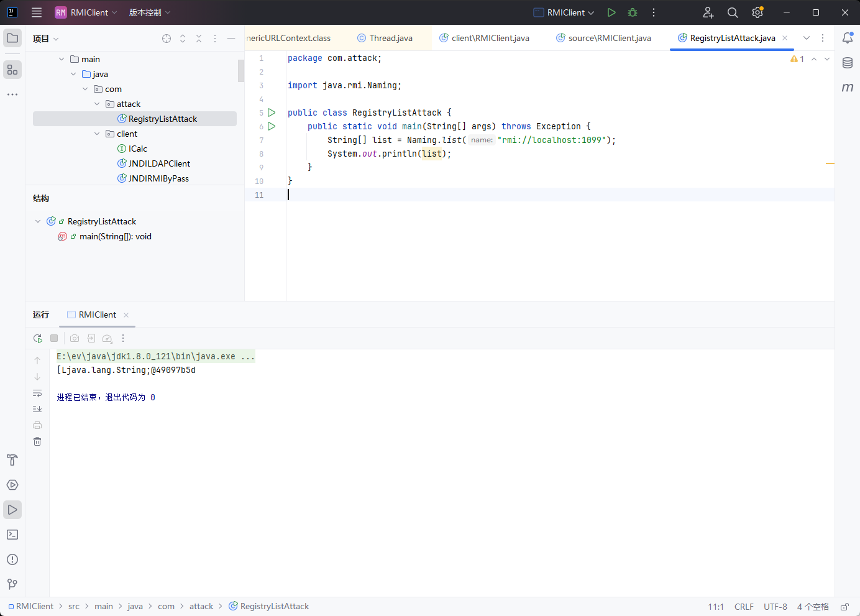Open the 版本控制 dropdown menu
Screen dimensions: 860x616
149,12
